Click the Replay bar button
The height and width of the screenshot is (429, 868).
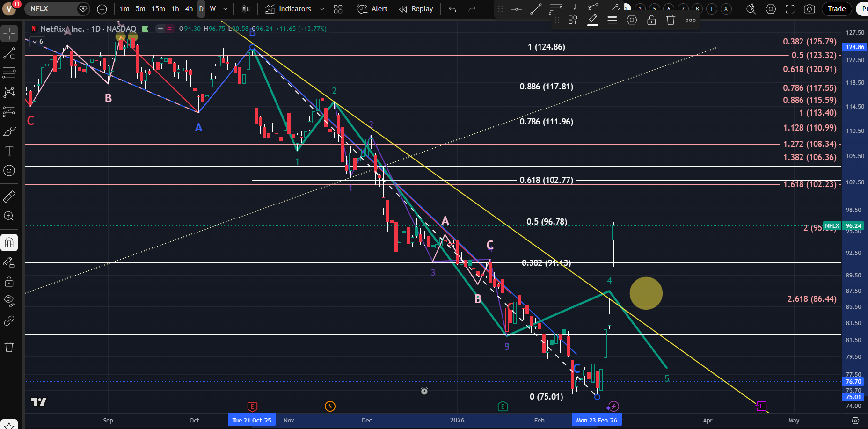coord(416,9)
